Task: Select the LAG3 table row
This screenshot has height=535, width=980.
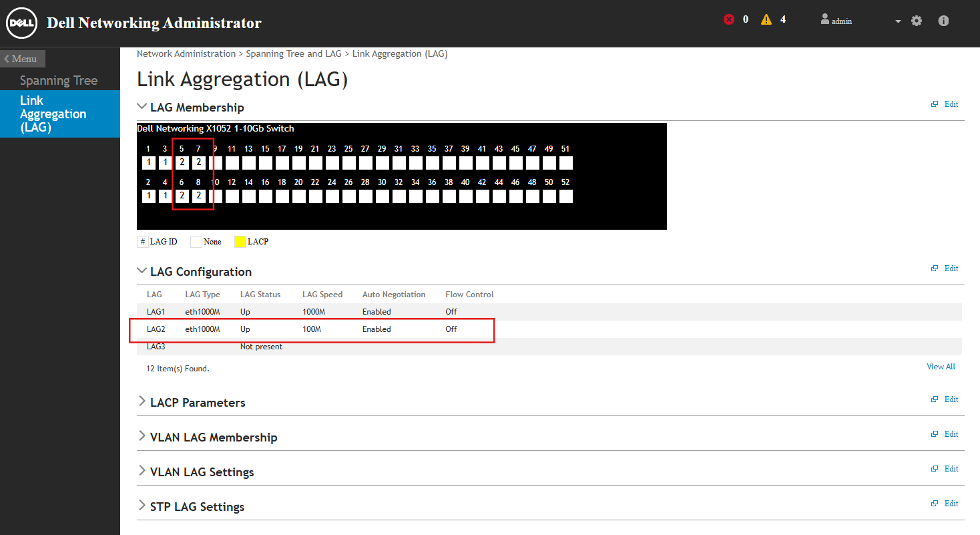Action: [x=549, y=347]
